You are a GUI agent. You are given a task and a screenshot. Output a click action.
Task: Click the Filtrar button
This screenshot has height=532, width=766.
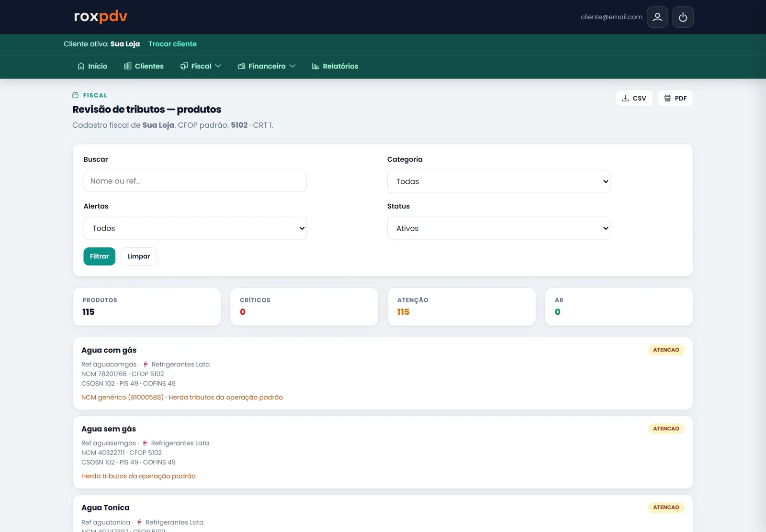click(99, 256)
